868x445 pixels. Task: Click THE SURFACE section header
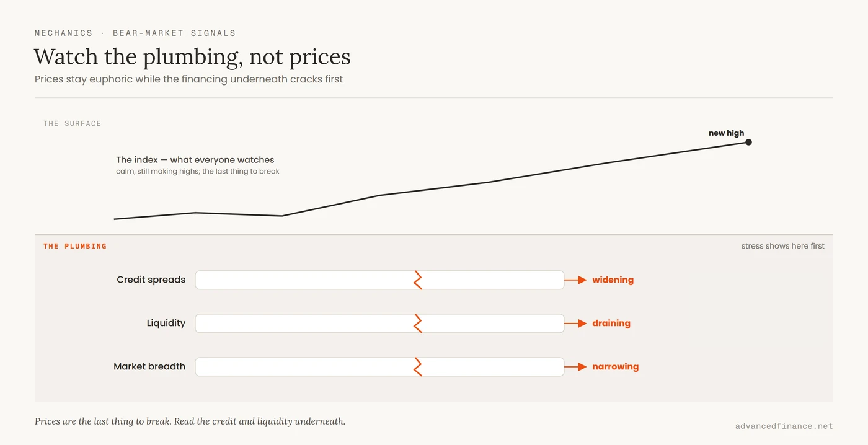[72, 123]
